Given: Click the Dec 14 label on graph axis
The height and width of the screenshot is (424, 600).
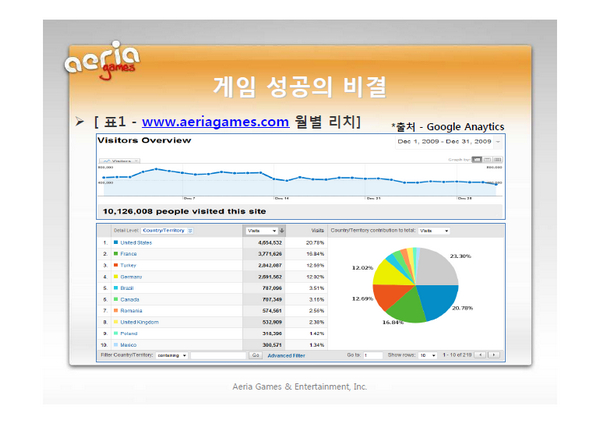Looking at the screenshot, I should (x=281, y=198).
